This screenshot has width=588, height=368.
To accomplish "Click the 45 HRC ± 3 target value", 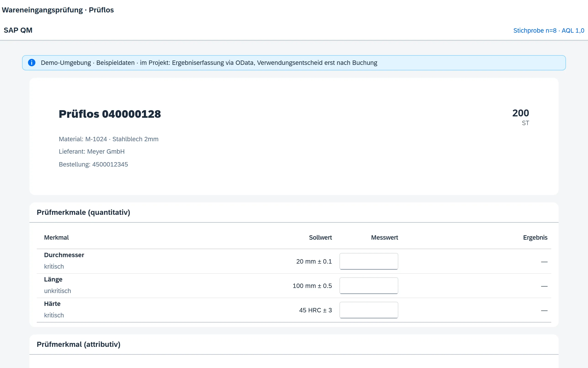I will pos(315,310).
